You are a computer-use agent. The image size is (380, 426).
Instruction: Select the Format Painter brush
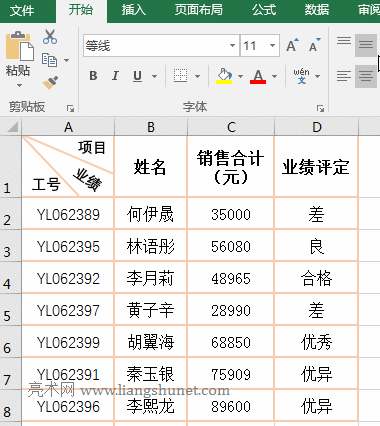coord(50,82)
